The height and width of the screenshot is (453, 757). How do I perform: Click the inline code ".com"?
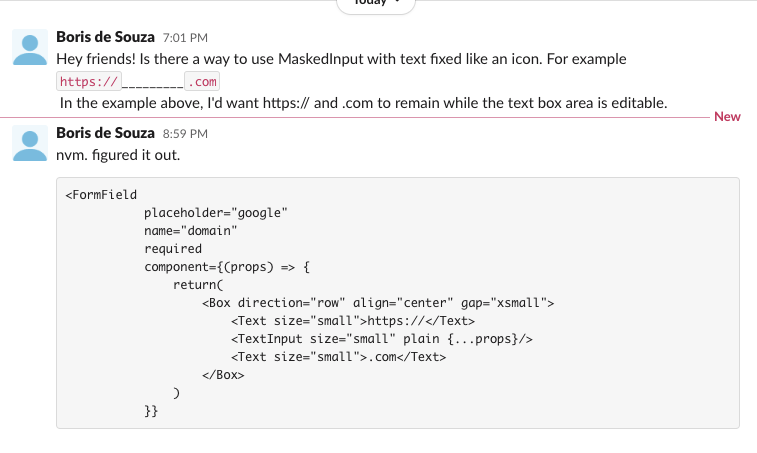pos(202,81)
